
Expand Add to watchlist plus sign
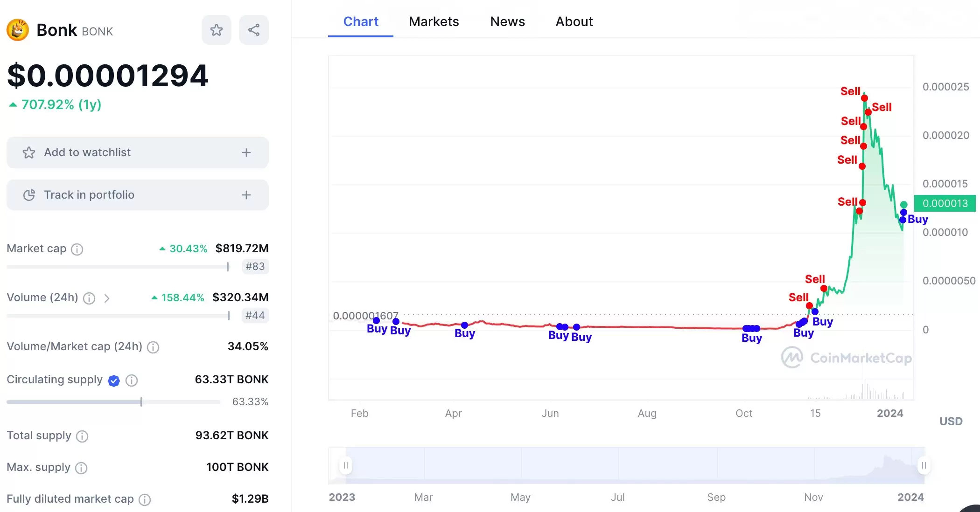(x=246, y=152)
